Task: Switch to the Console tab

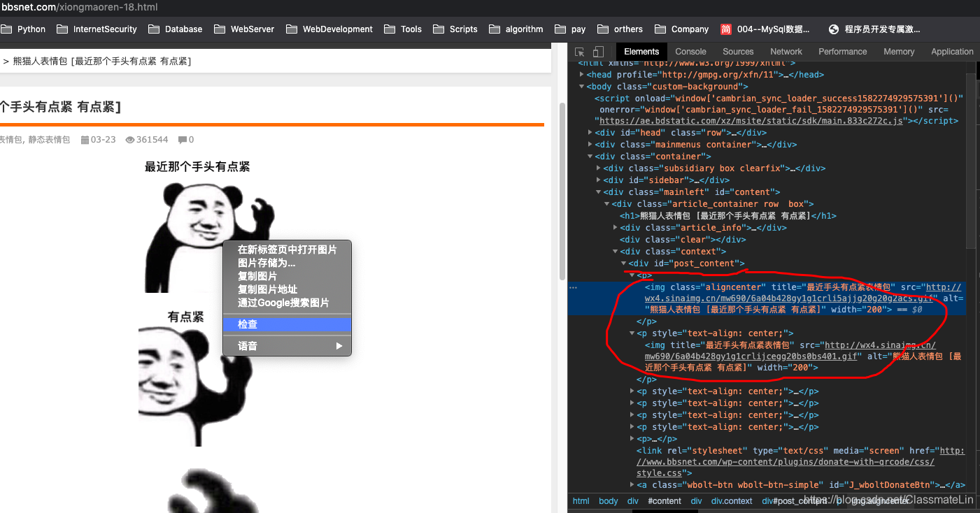Action: click(690, 52)
